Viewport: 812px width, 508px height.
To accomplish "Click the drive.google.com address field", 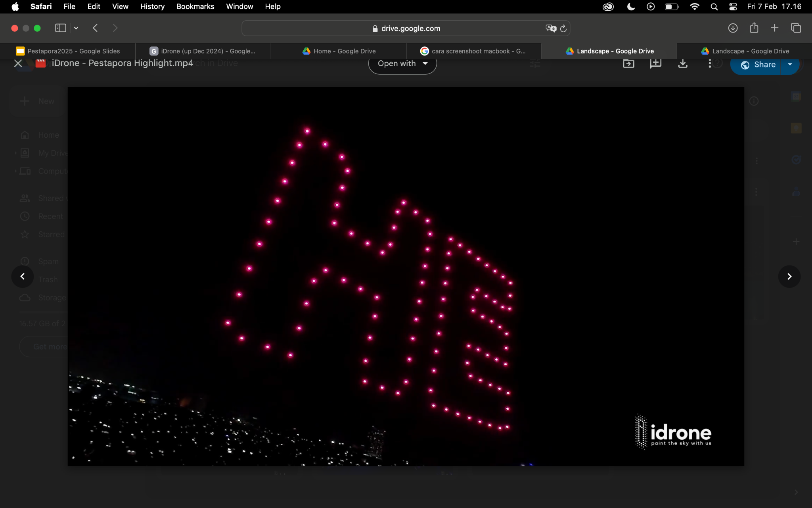I will click(x=406, y=29).
